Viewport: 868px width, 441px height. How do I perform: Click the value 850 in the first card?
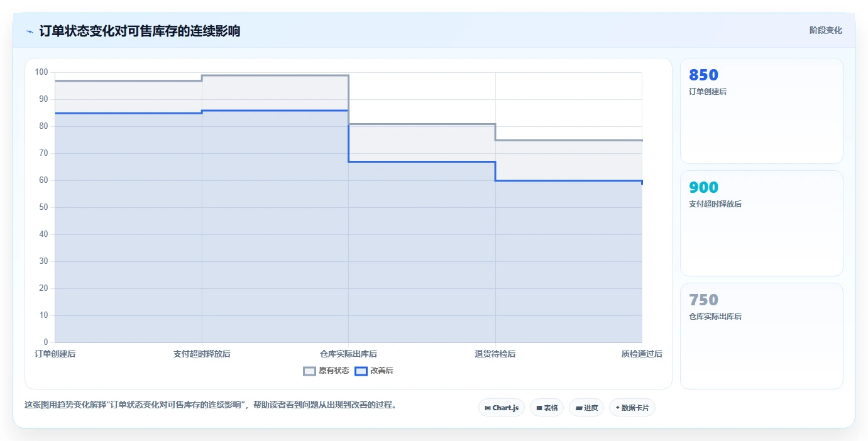pyautogui.click(x=703, y=75)
